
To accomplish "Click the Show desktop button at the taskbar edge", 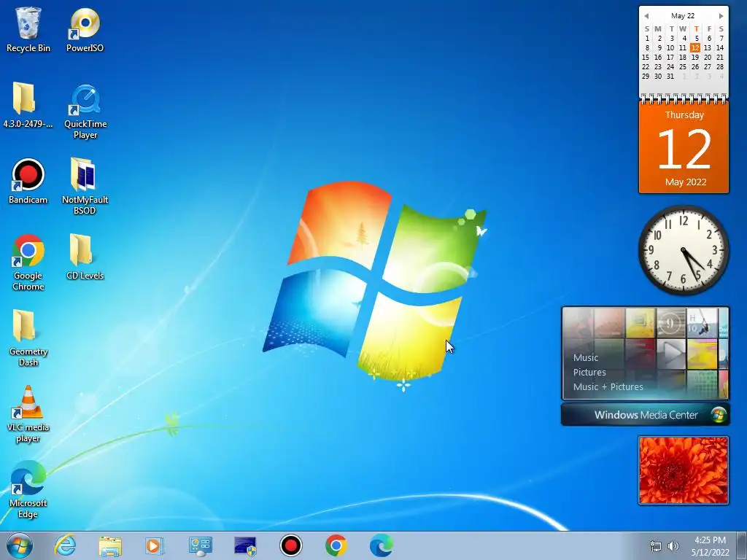I will click(742, 545).
